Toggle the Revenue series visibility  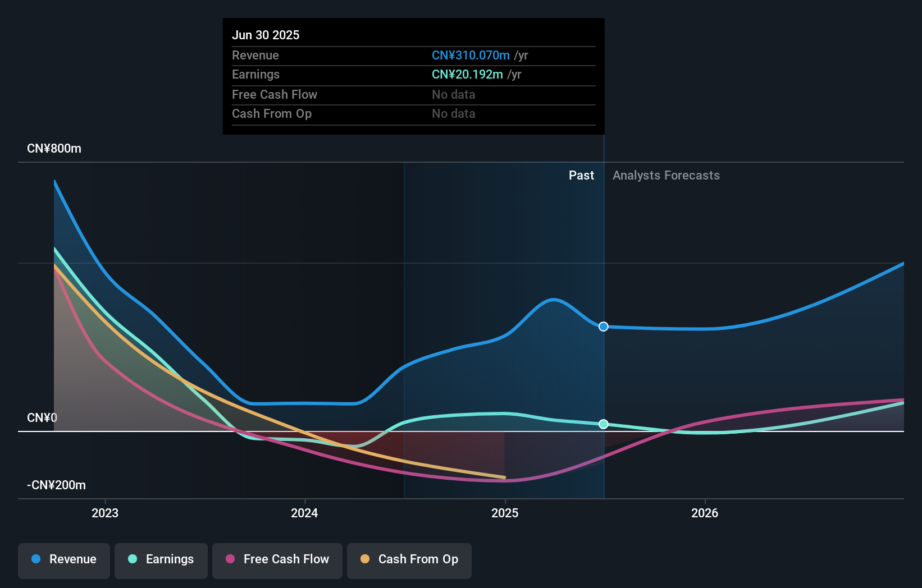pos(63,559)
